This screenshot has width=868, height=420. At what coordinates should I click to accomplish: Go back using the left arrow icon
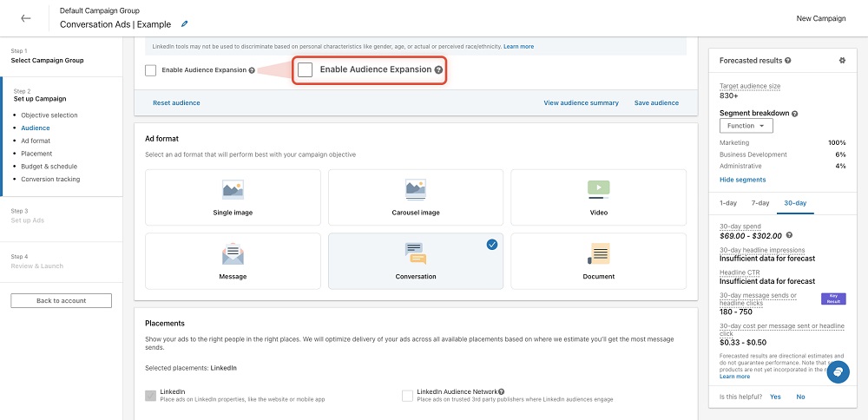(x=25, y=18)
